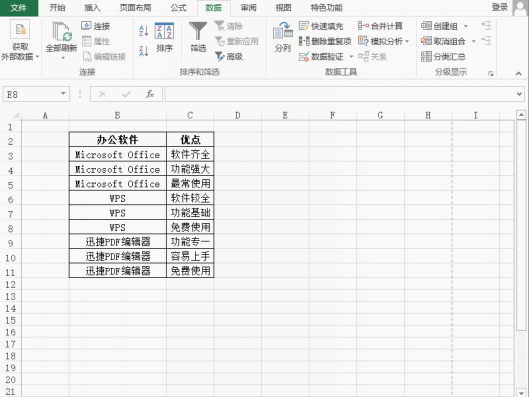Expand the 全部刷新 refresh all dropdown

click(63, 58)
